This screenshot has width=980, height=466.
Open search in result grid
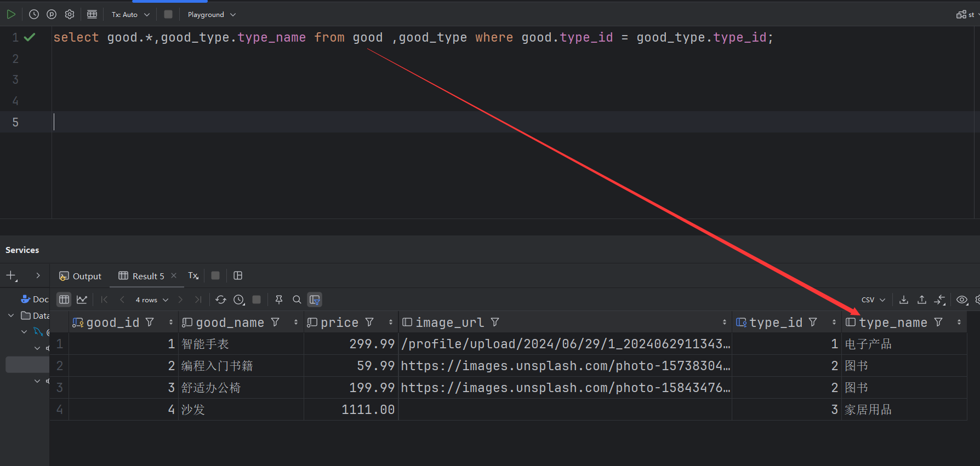pyautogui.click(x=297, y=300)
